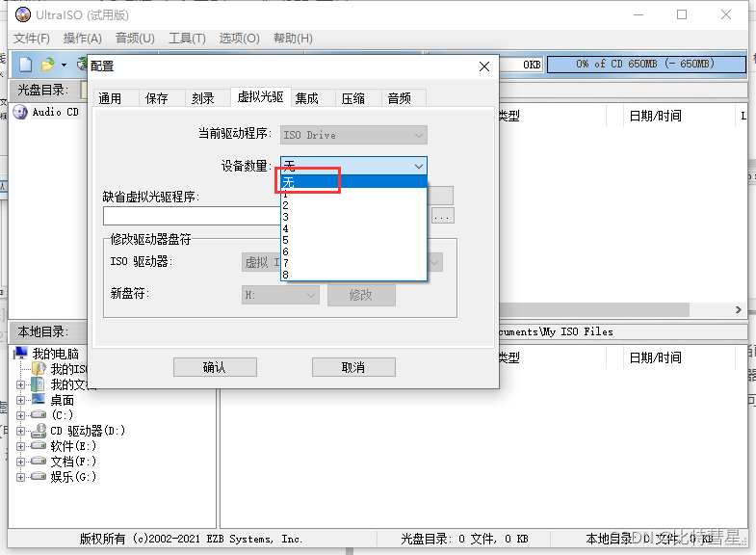Click the CD drive (D:) icon

[39, 431]
